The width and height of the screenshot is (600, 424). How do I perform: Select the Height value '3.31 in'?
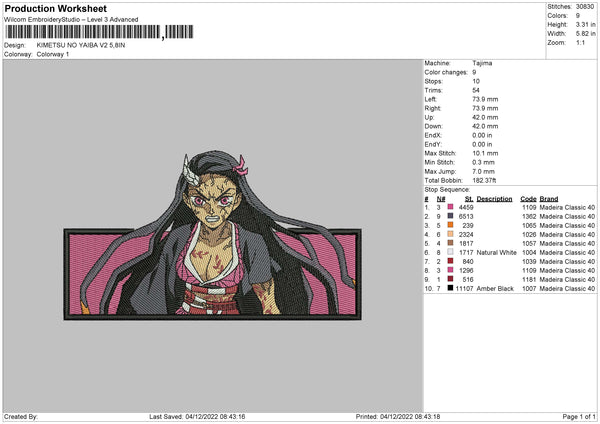[x=585, y=24]
